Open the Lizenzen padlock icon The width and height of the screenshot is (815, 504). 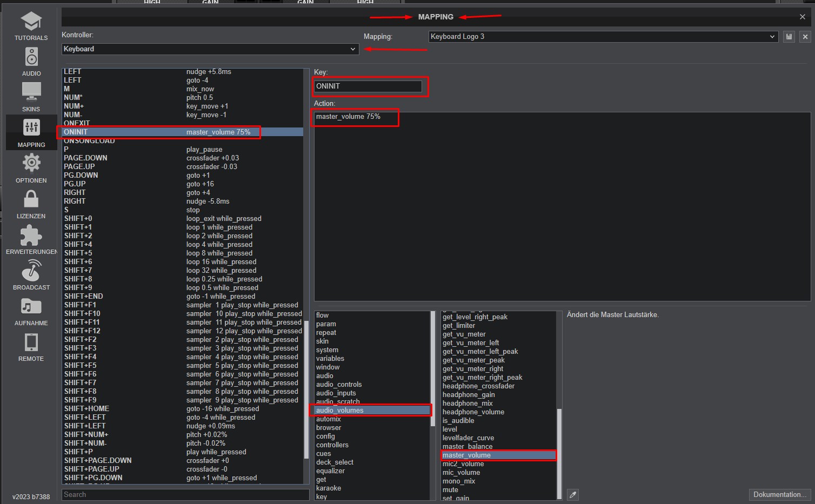(x=31, y=199)
